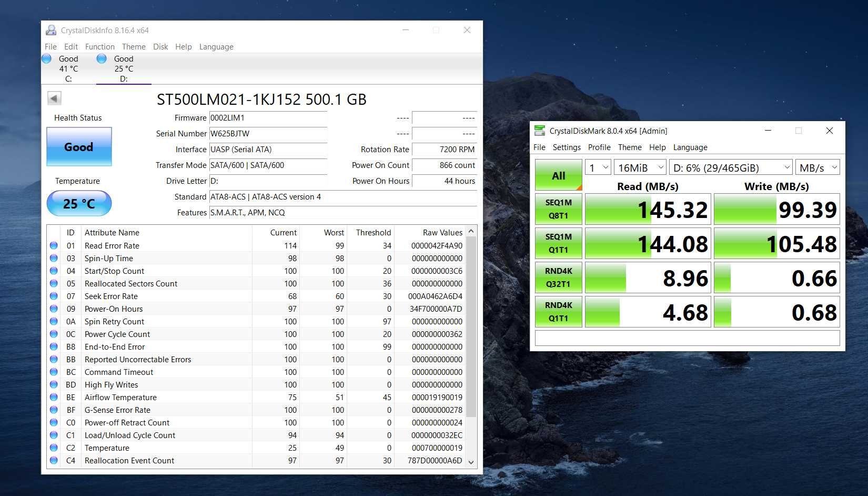The width and height of the screenshot is (868, 496).
Task: Click the Load/Unload Cycle Count status orb
Action: point(54,435)
